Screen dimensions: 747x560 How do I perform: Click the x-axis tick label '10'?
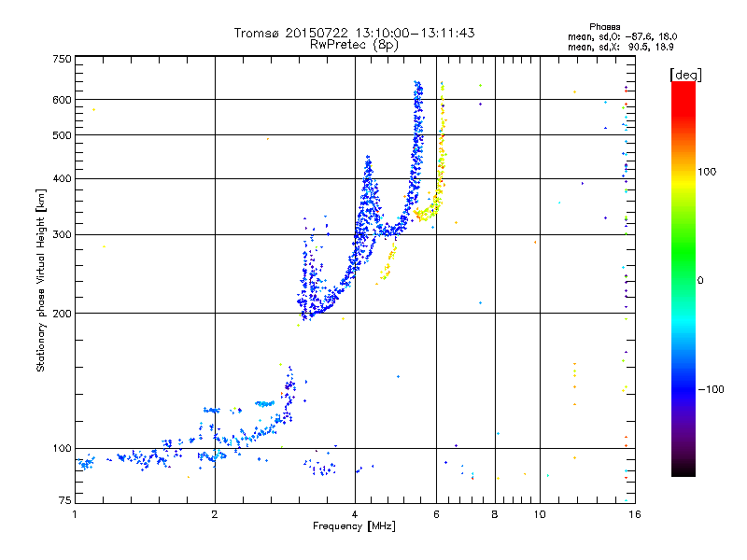[x=540, y=514]
